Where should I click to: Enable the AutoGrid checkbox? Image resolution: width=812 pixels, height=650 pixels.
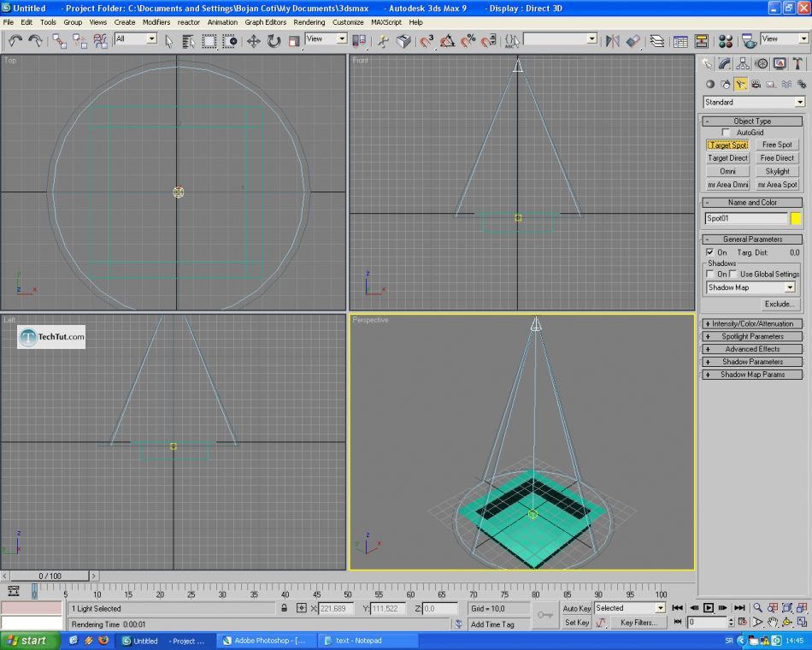(727, 133)
